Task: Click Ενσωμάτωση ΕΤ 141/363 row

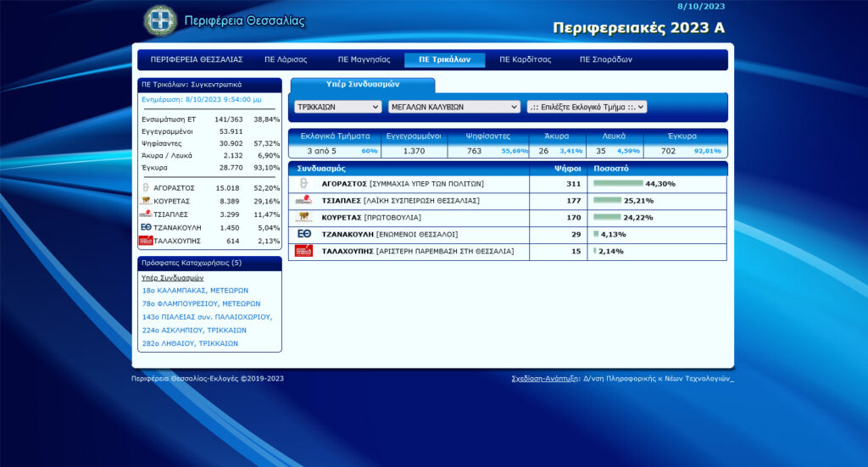Action: pos(210,120)
